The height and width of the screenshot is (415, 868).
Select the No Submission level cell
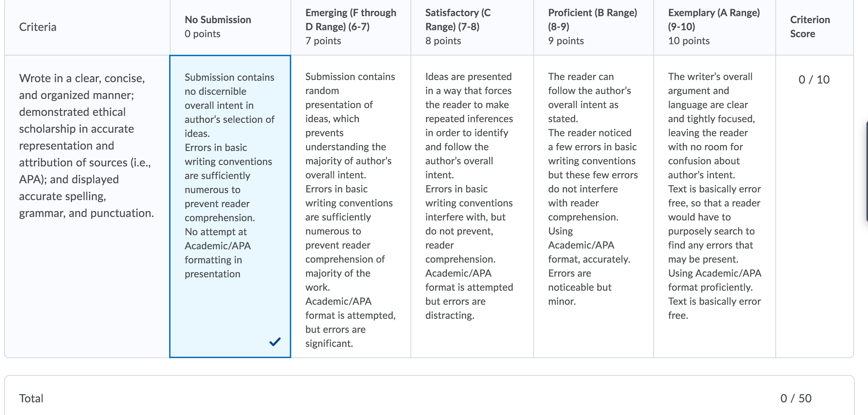[x=230, y=206]
